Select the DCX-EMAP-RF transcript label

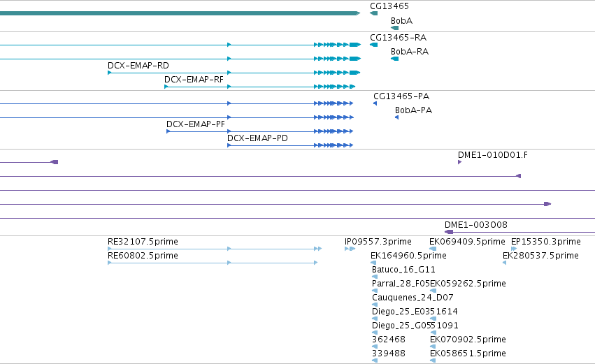194,80
